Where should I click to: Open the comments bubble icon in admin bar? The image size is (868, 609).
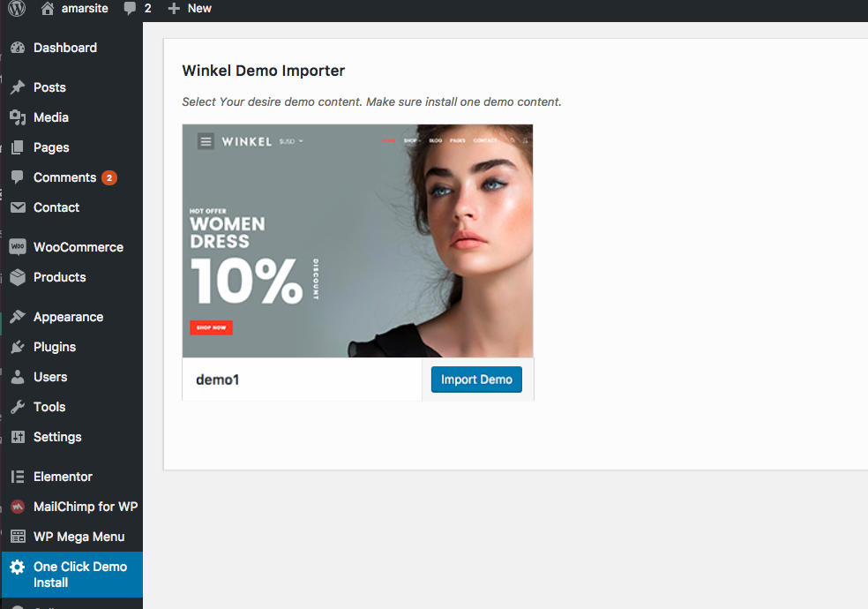(130, 8)
